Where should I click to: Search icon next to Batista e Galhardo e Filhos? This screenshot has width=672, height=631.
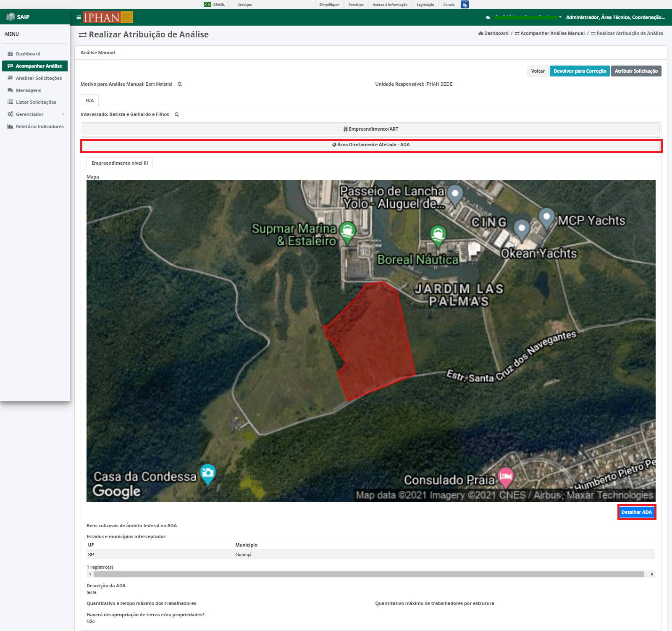(x=177, y=115)
